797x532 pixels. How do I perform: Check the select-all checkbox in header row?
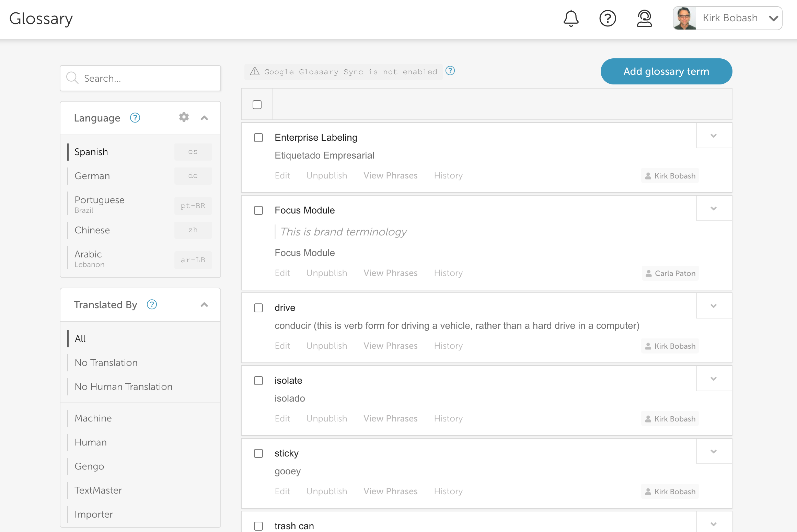click(257, 105)
